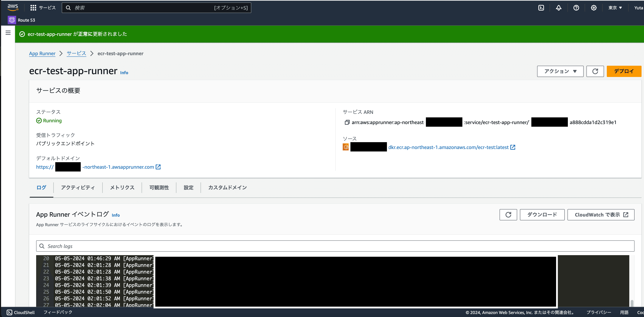The width and height of the screenshot is (644, 317).
Task: Click the magnifier icon in top search
Action: (x=68, y=8)
